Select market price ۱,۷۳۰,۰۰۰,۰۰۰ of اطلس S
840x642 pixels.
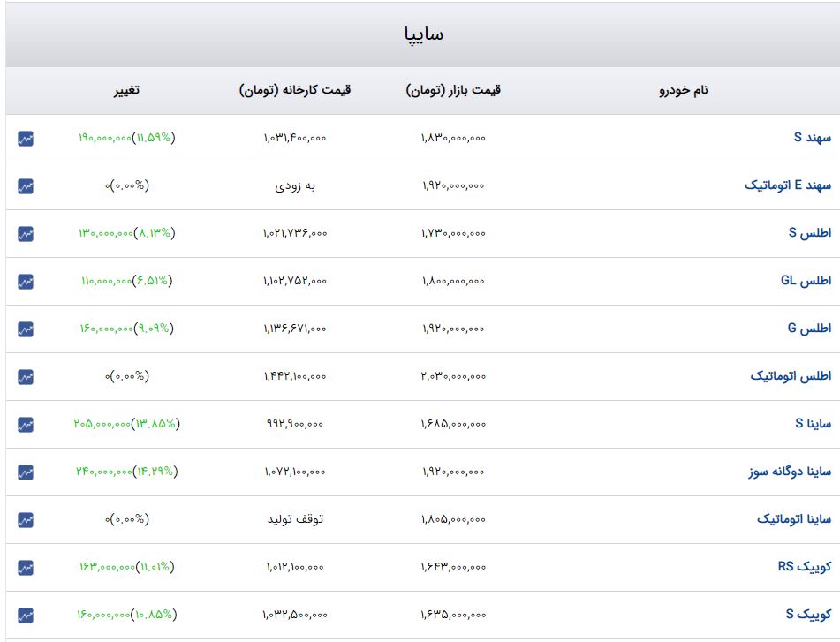tap(453, 233)
